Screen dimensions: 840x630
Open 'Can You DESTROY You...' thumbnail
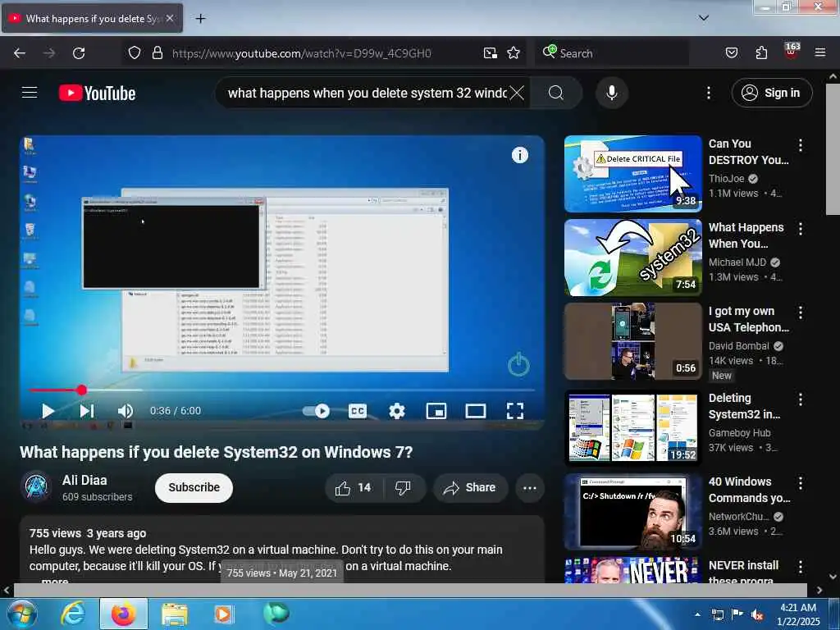tap(632, 174)
